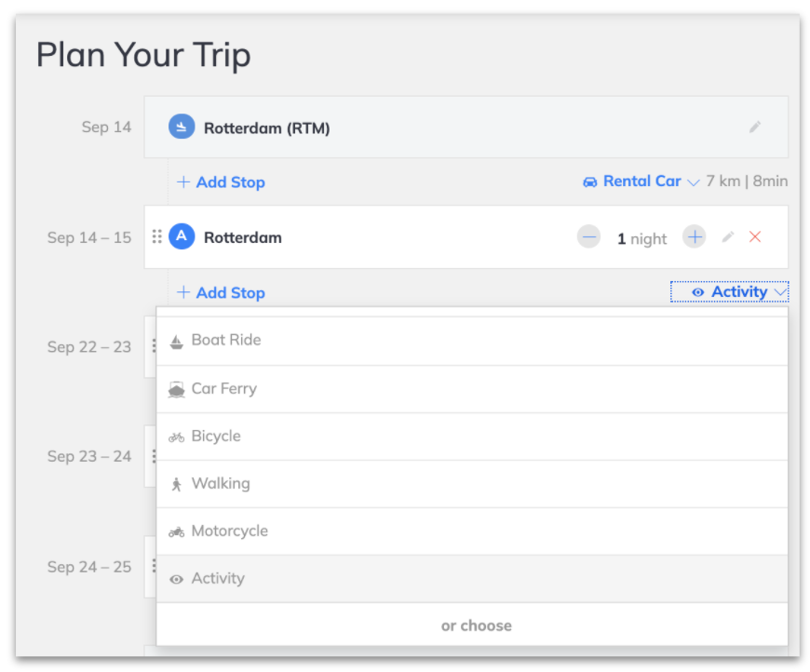Click the chevron beside Rental Car
Screen dimensions: 810x672
[694, 182]
